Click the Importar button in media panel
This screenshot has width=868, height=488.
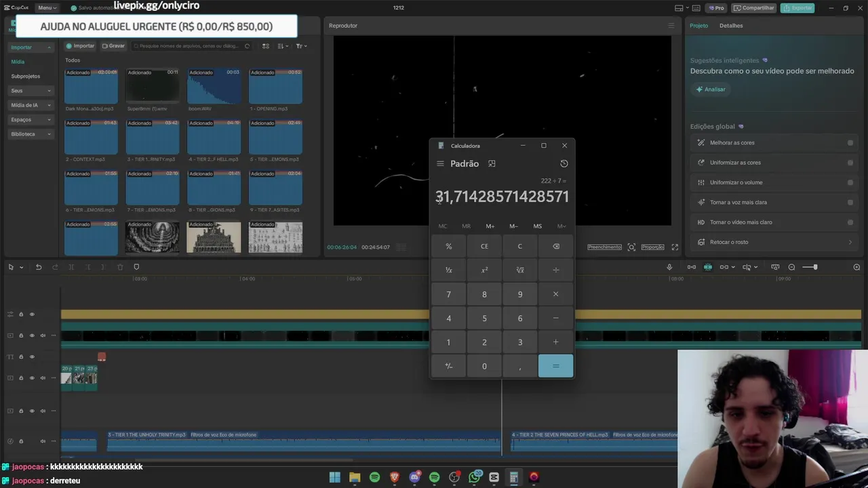tap(81, 46)
